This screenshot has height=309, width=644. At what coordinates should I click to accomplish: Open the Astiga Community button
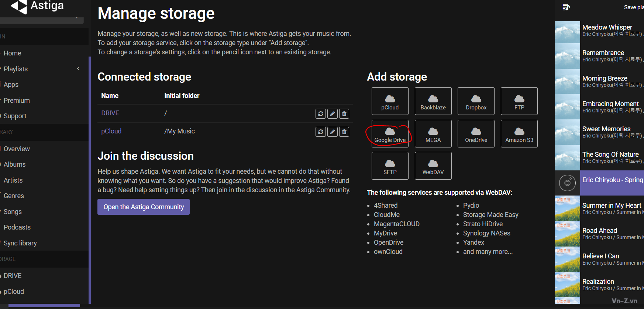point(144,207)
